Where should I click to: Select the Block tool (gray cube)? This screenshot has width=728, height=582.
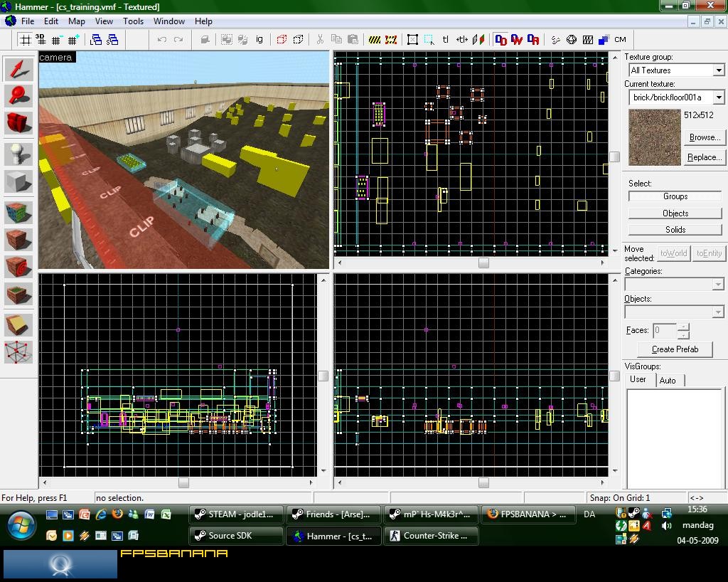click(x=18, y=181)
